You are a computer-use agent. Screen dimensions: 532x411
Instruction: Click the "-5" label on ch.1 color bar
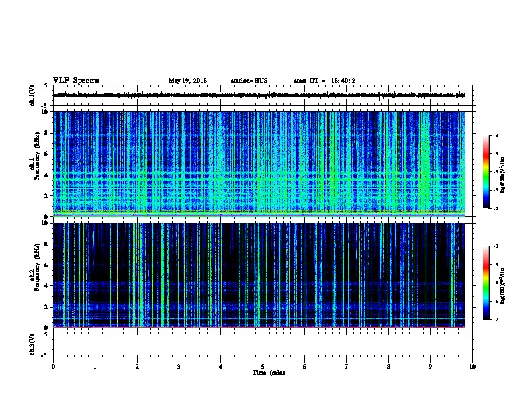click(x=496, y=172)
